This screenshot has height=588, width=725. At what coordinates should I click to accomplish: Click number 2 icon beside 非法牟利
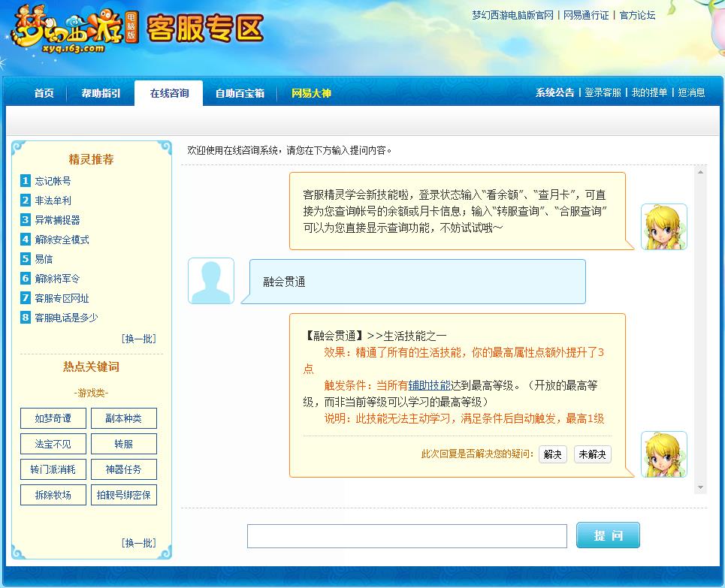(26, 201)
